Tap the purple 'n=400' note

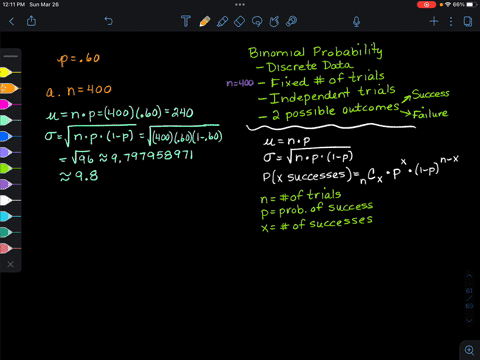[240, 83]
